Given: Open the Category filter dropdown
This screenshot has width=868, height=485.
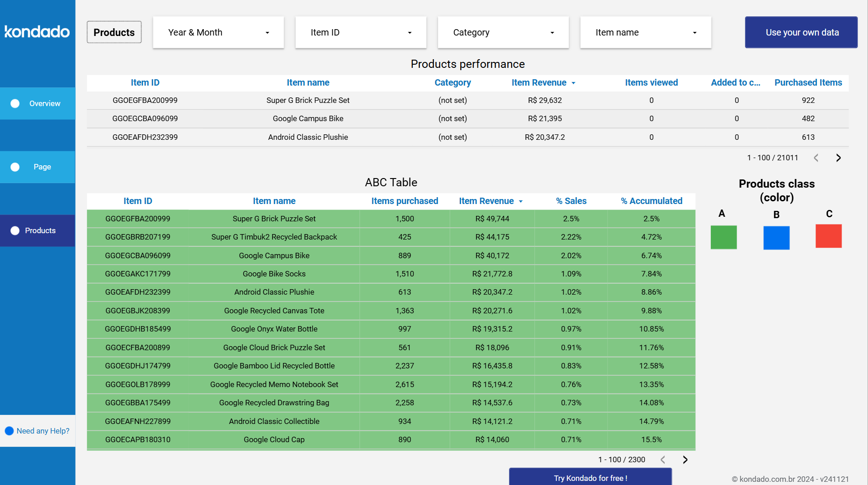Looking at the screenshot, I should tap(503, 32).
